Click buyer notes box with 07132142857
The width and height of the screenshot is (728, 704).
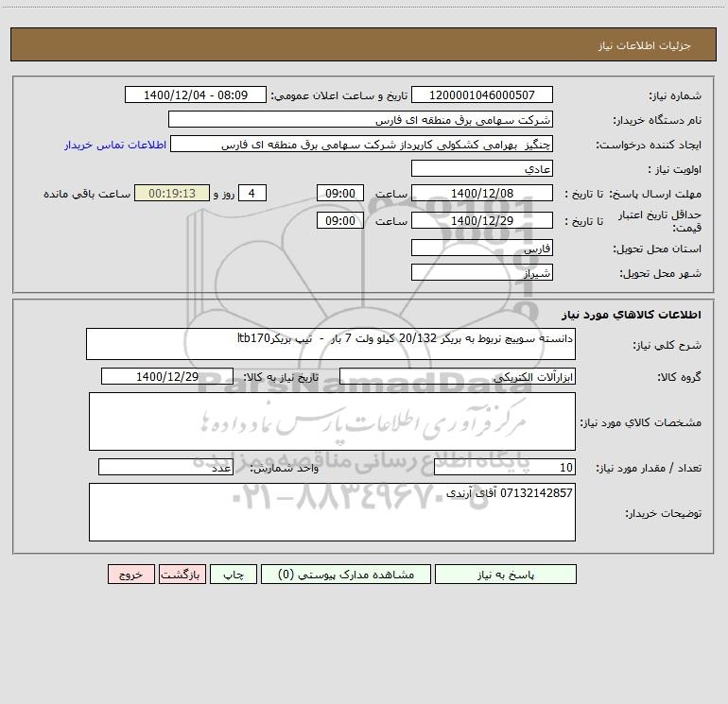pyautogui.click(x=332, y=512)
